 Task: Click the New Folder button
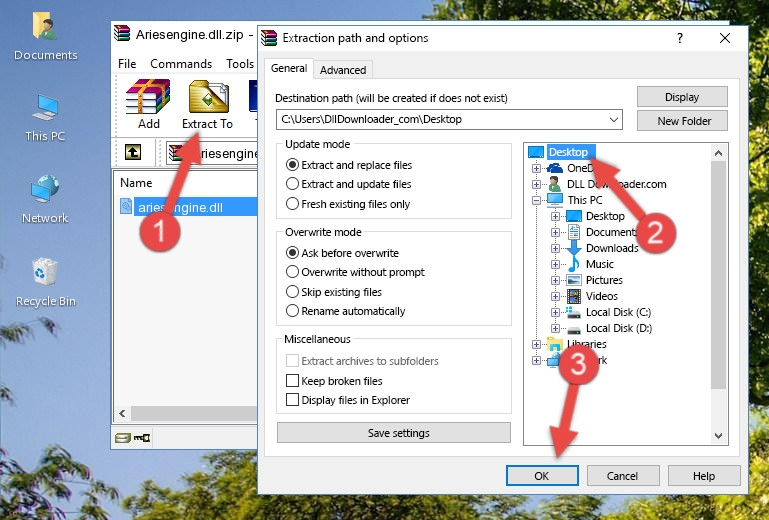682,121
